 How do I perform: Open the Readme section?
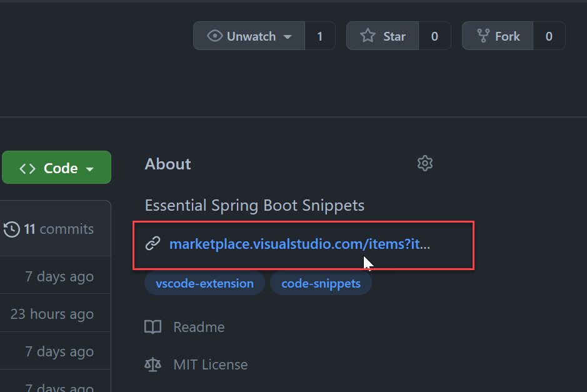[x=199, y=327]
